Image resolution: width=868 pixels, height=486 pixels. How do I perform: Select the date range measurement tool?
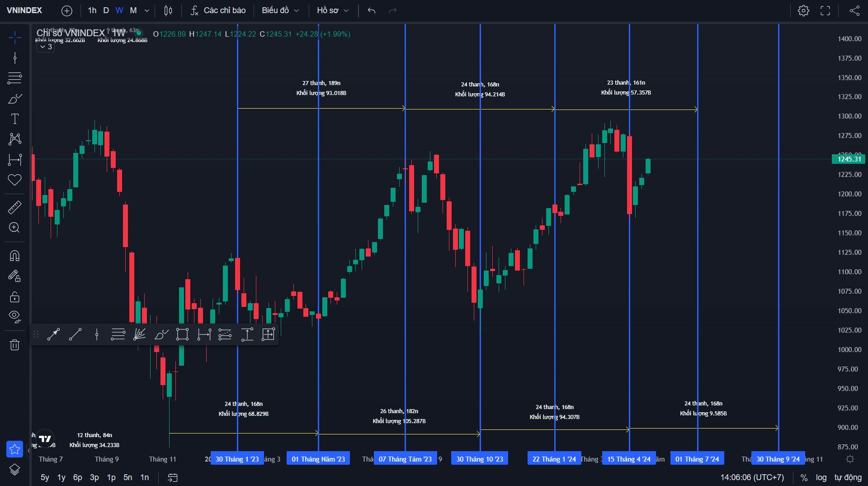click(15, 159)
